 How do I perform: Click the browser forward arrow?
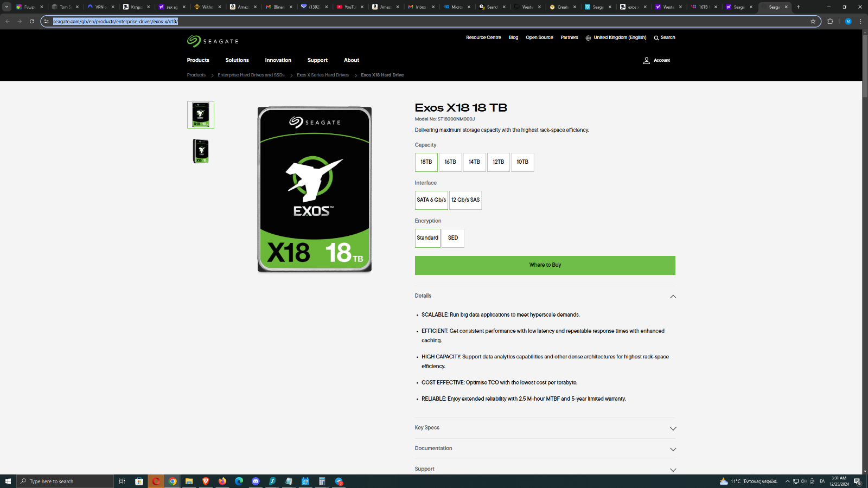coord(20,21)
